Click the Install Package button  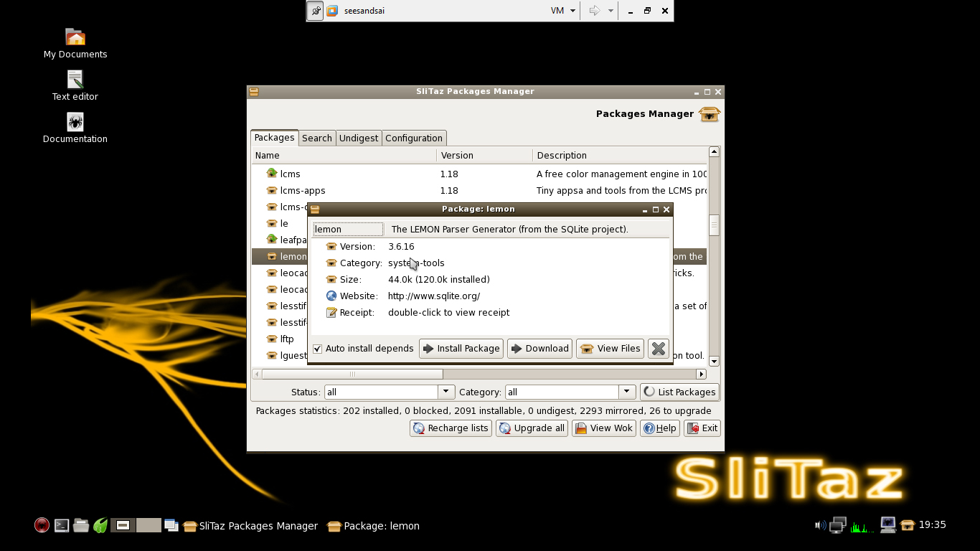[x=461, y=349]
